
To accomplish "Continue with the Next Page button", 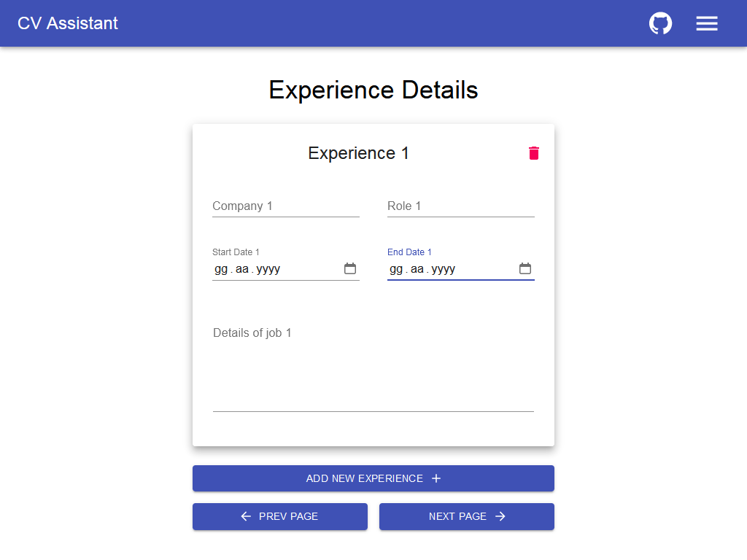I will pos(467,516).
